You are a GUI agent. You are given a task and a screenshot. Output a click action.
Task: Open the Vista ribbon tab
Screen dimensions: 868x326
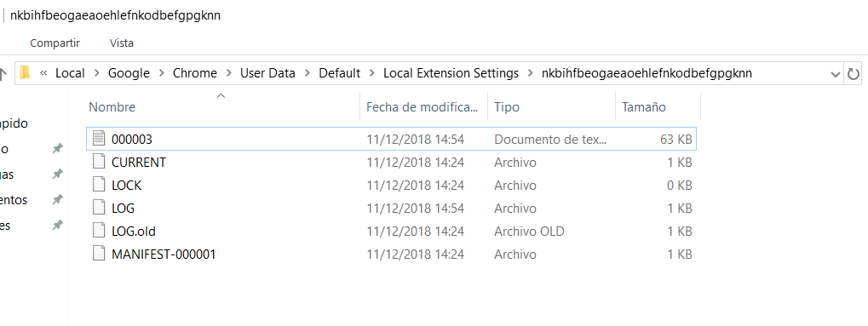coord(121,43)
